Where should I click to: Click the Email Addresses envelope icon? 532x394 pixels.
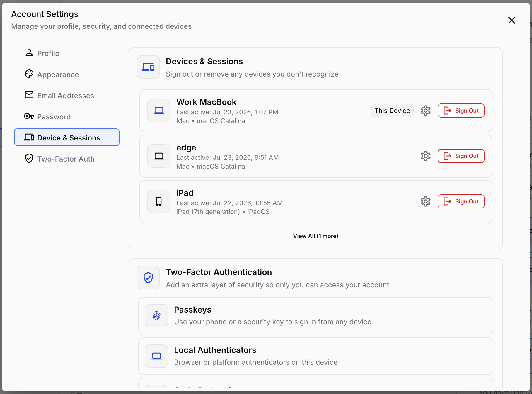(29, 95)
